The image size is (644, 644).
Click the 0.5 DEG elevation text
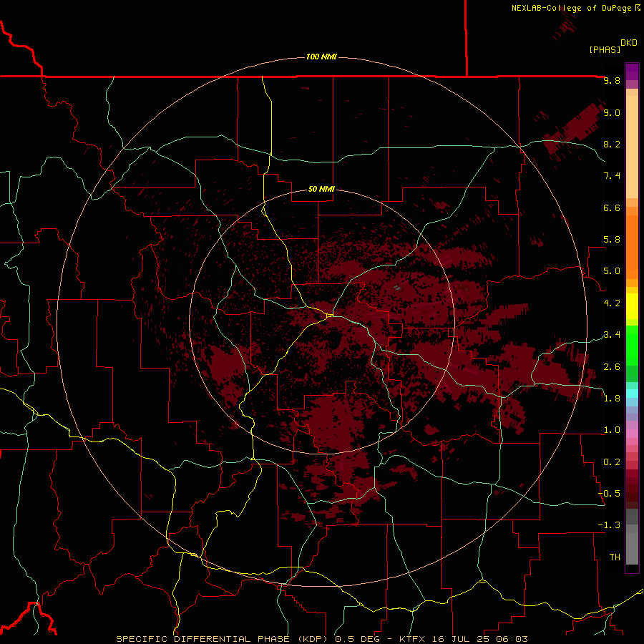coord(356,639)
